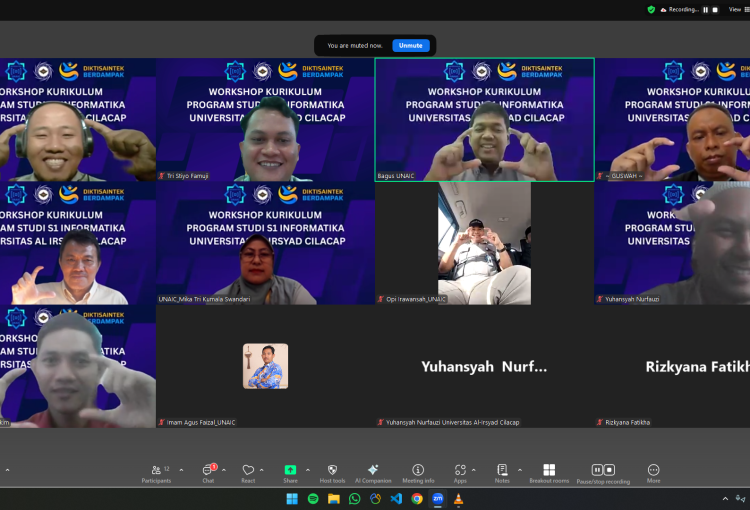Expand the arrow beside Share
750x510 pixels.
click(307, 469)
